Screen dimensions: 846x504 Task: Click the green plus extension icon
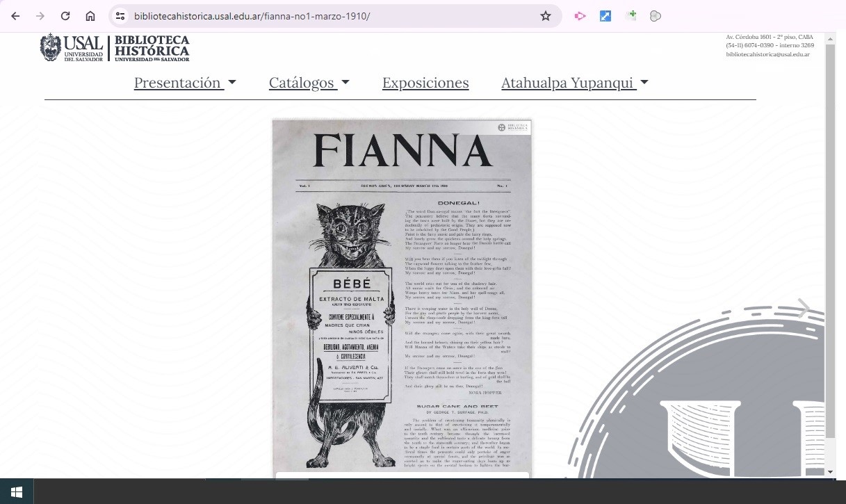coord(631,15)
